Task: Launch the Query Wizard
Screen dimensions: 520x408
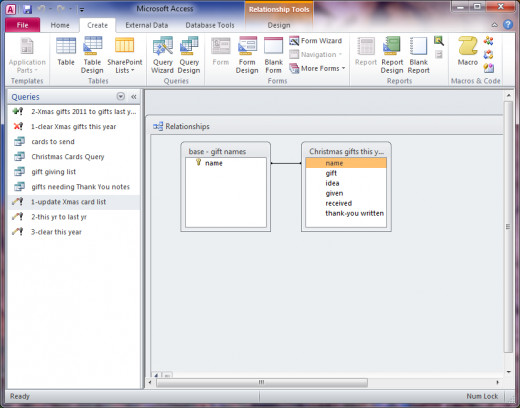Action: (x=162, y=55)
